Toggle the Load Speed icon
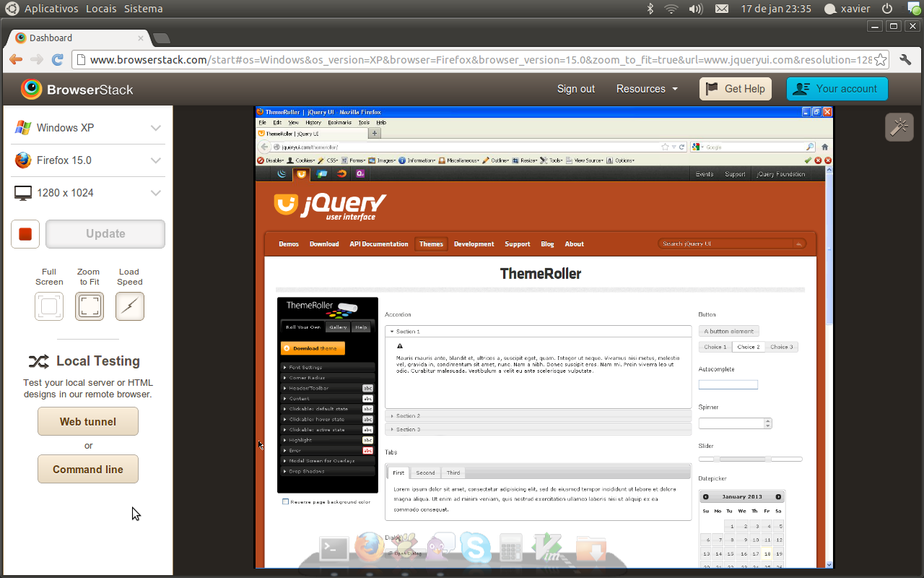 (130, 306)
